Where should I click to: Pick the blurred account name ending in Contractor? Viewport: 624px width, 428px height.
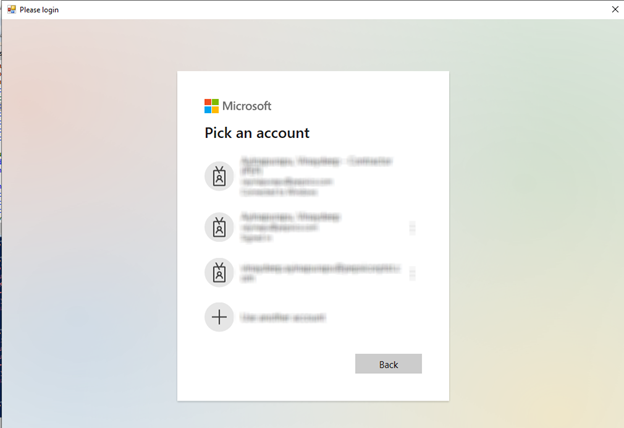[x=317, y=166]
